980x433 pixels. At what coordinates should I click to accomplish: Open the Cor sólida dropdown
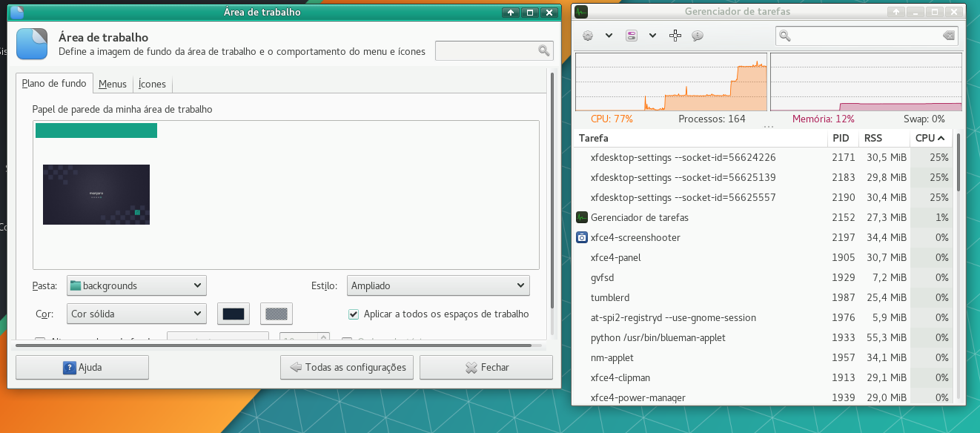point(136,314)
